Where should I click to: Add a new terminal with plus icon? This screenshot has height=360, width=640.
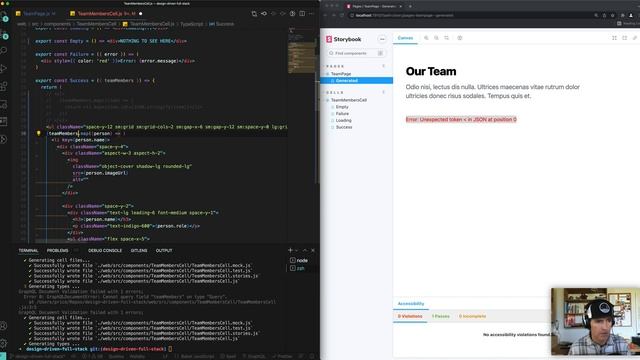coord(290,250)
